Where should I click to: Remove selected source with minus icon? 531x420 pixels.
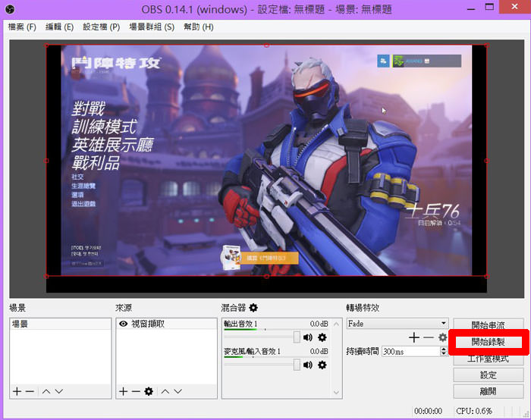(136, 392)
